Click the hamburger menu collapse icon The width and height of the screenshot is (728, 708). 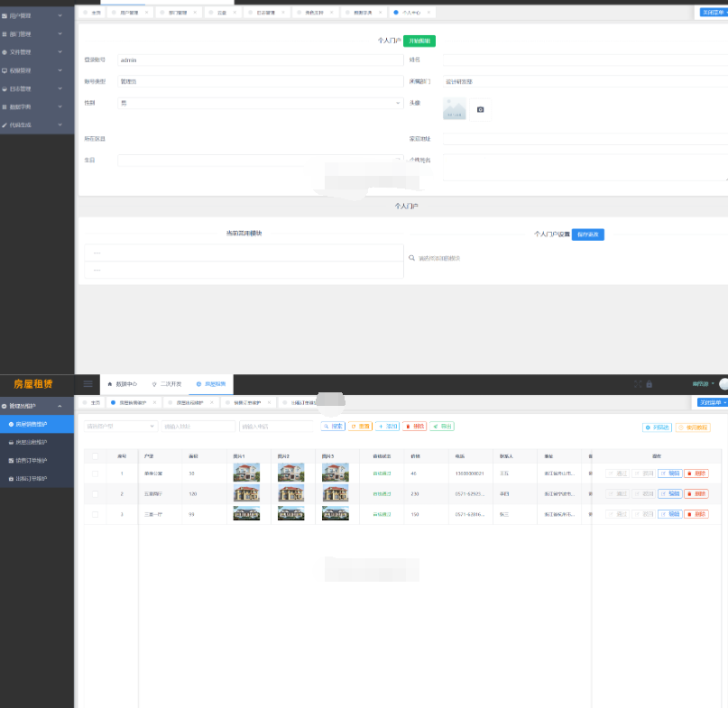[x=88, y=383]
